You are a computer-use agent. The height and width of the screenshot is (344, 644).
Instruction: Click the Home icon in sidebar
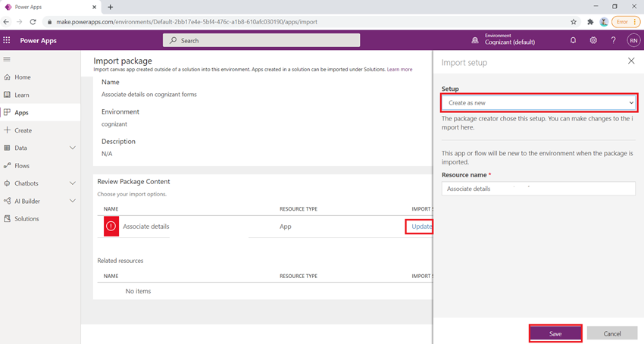click(7, 77)
